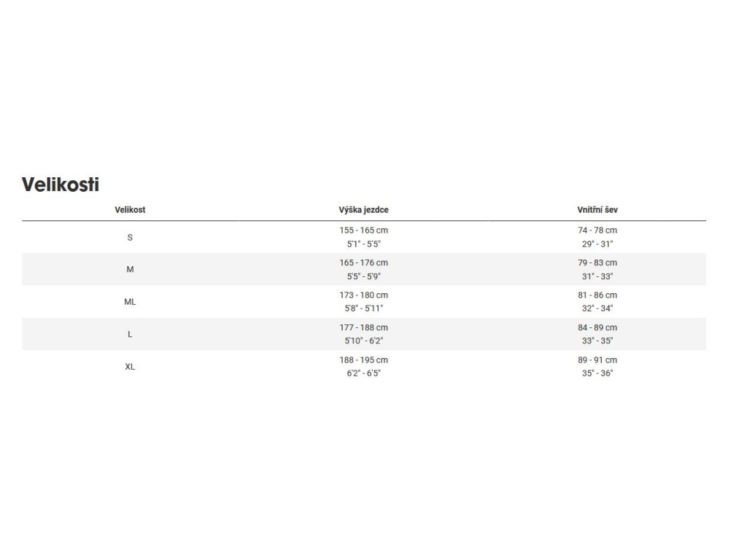The image size is (747, 560).
Task: Select the XL size row label
Action: 130,367
